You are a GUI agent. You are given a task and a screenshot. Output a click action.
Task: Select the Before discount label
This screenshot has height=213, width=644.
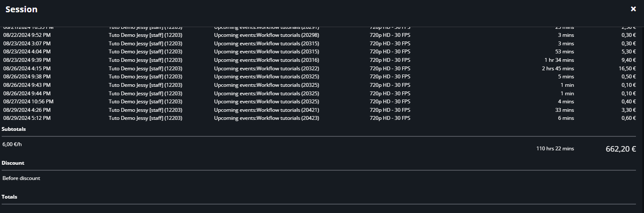(21, 178)
